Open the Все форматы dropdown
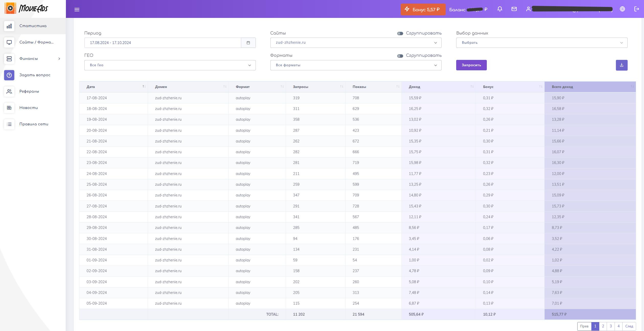Screen dimensions: 644x331 point(356,65)
